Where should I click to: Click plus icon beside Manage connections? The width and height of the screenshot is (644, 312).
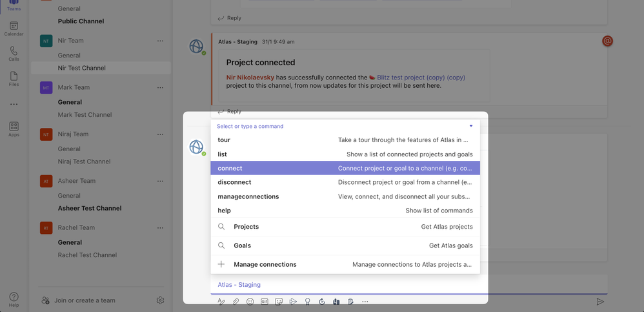[221, 264]
